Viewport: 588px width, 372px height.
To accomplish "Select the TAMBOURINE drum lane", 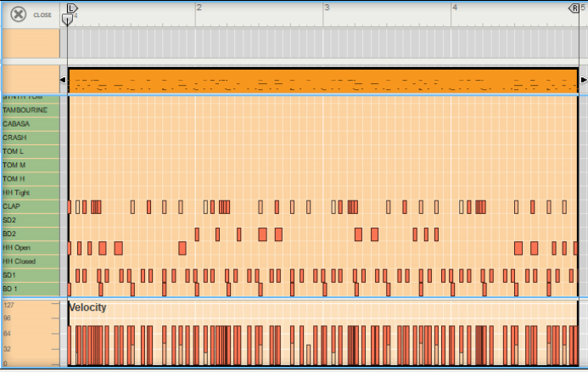I will 30,110.
